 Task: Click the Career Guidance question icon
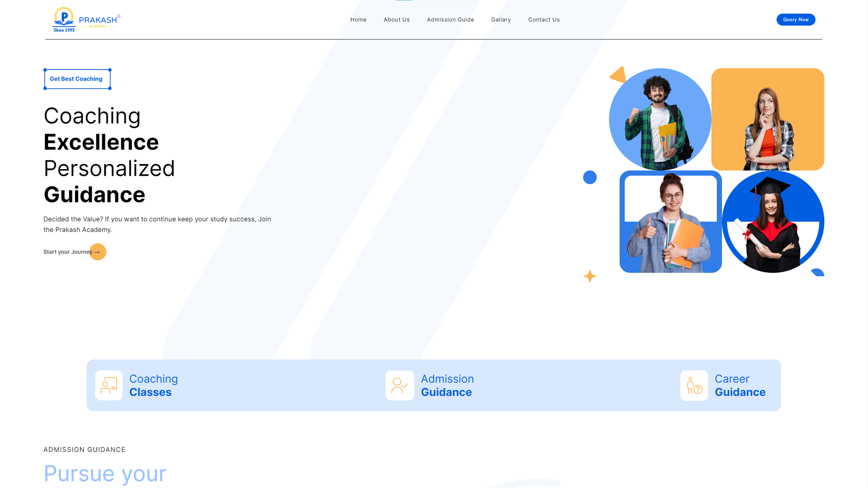(694, 385)
